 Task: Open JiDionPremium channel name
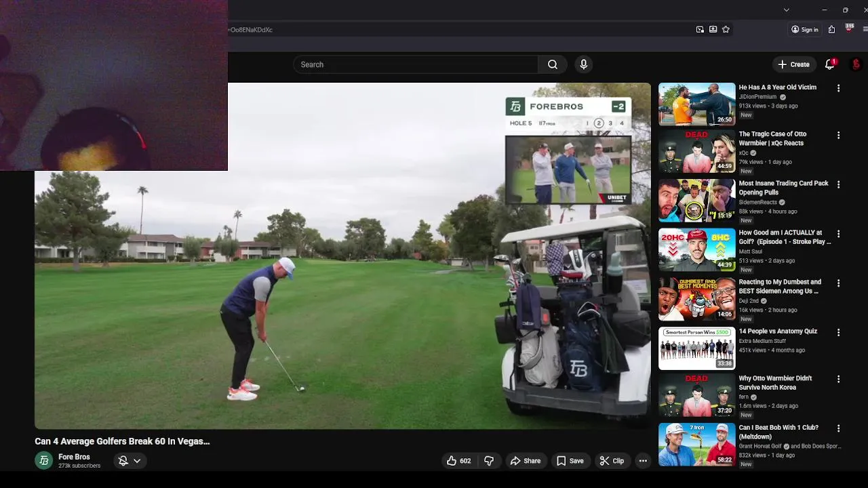coord(757,97)
